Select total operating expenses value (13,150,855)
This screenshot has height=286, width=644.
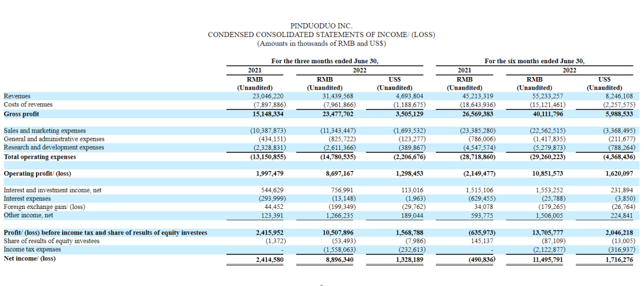pyautogui.click(x=267, y=156)
